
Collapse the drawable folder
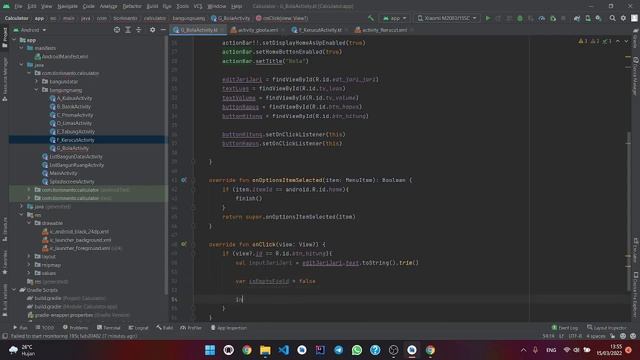(x=29, y=223)
